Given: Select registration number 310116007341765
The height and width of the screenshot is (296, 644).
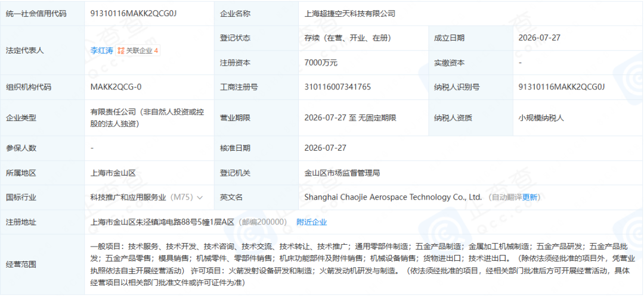Looking at the screenshot, I should 338,87.
